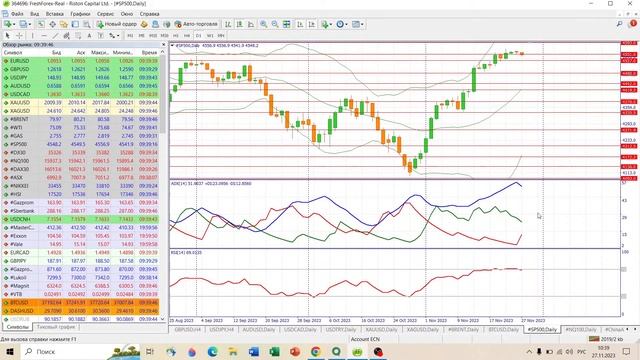Image resolution: width=640 pixels, height=360 pixels.
Task: Select the text label tool
Action: tap(100, 36)
